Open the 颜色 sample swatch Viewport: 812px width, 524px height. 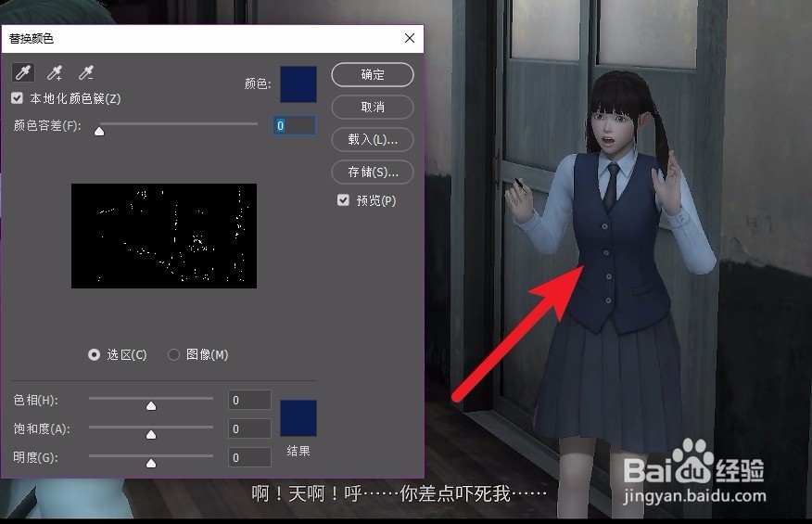pos(298,84)
